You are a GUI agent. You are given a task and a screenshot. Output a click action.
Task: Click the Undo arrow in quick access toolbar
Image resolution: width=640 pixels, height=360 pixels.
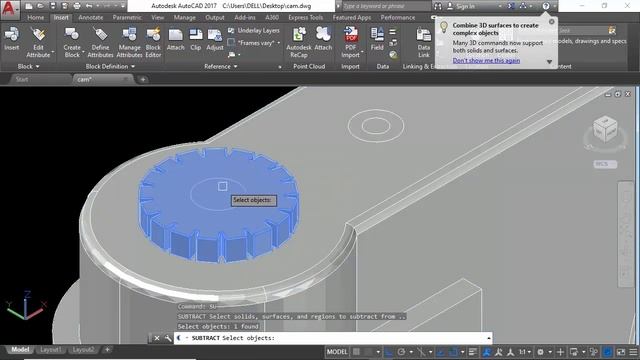[89, 6]
